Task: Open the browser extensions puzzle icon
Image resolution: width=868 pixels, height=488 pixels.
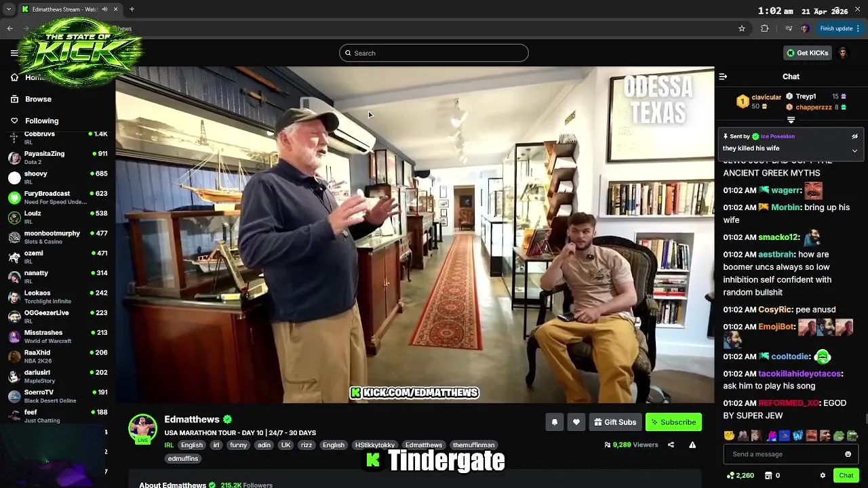Action: pyautogui.click(x=765, y=28)
